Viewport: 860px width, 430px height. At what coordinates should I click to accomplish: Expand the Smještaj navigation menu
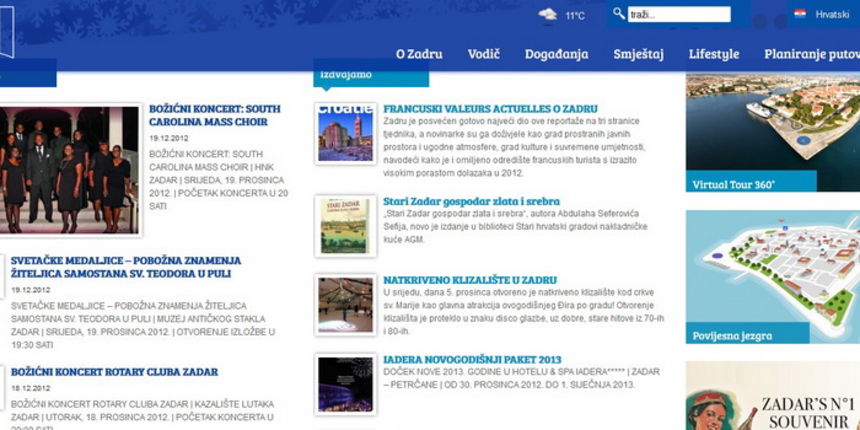pos(638,54)
